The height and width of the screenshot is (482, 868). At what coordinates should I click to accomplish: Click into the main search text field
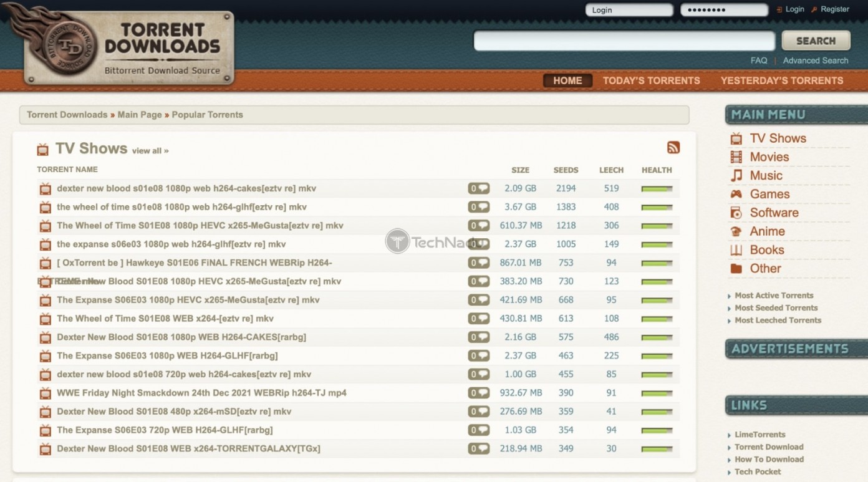tap(624, 41)
